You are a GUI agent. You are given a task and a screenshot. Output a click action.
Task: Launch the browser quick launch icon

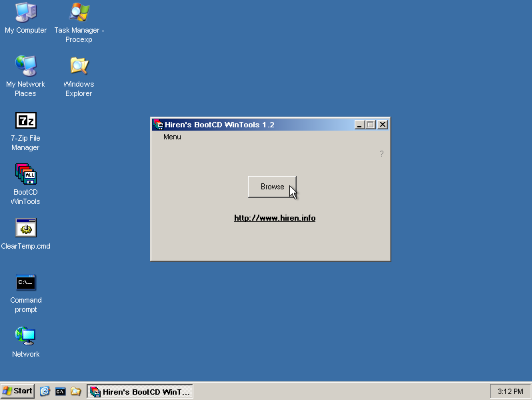coord(45,391)
